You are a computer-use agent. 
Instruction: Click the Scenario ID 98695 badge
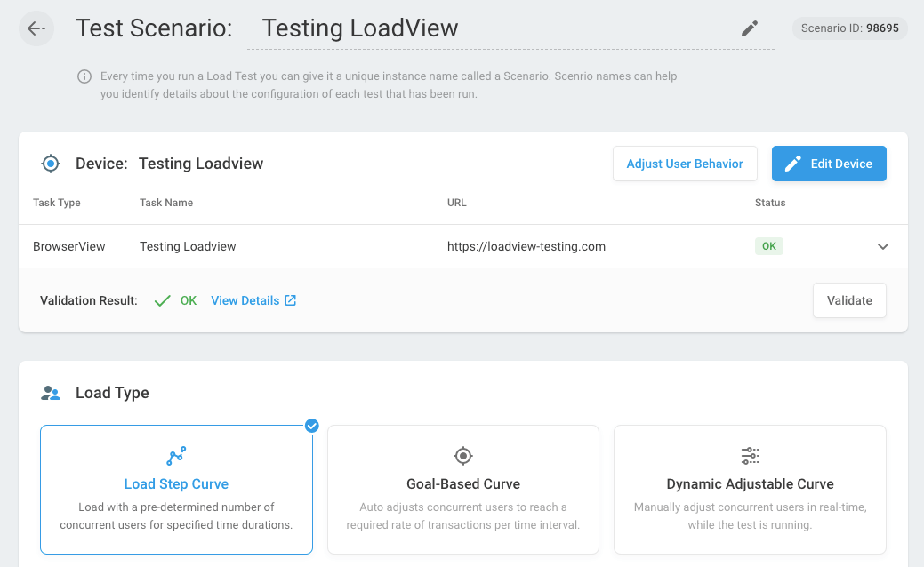(850, 28)
